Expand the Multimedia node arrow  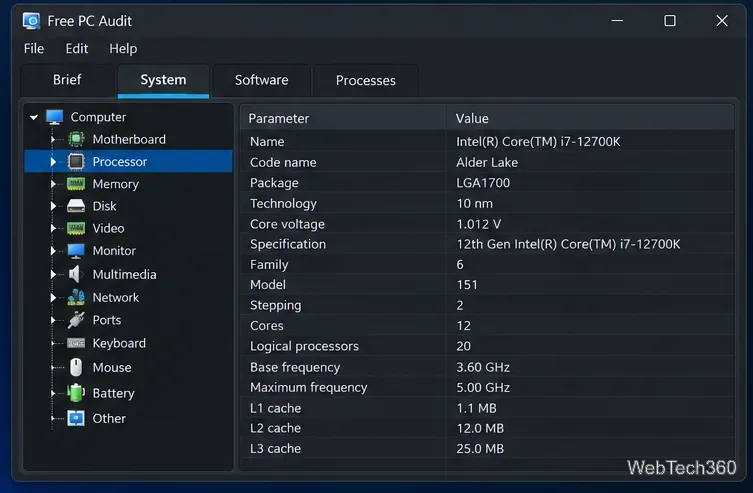point(53,274)
